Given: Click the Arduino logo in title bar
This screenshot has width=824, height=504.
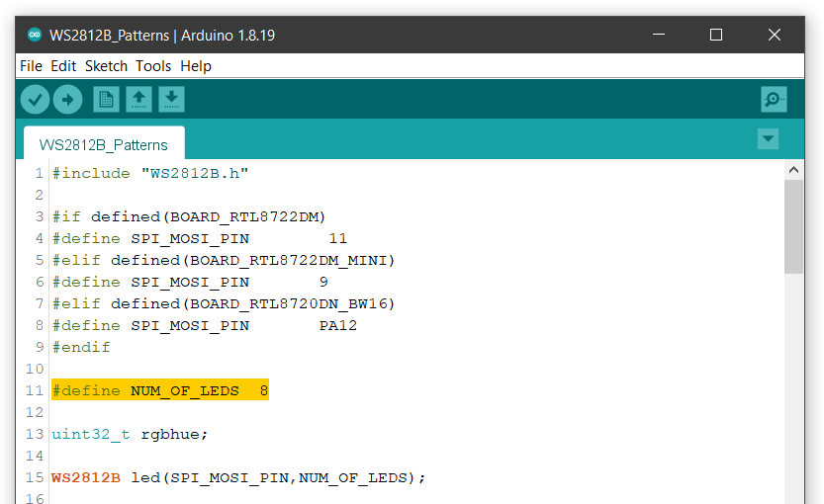Looking at the screenshot, I should click(x=35, y=36).
